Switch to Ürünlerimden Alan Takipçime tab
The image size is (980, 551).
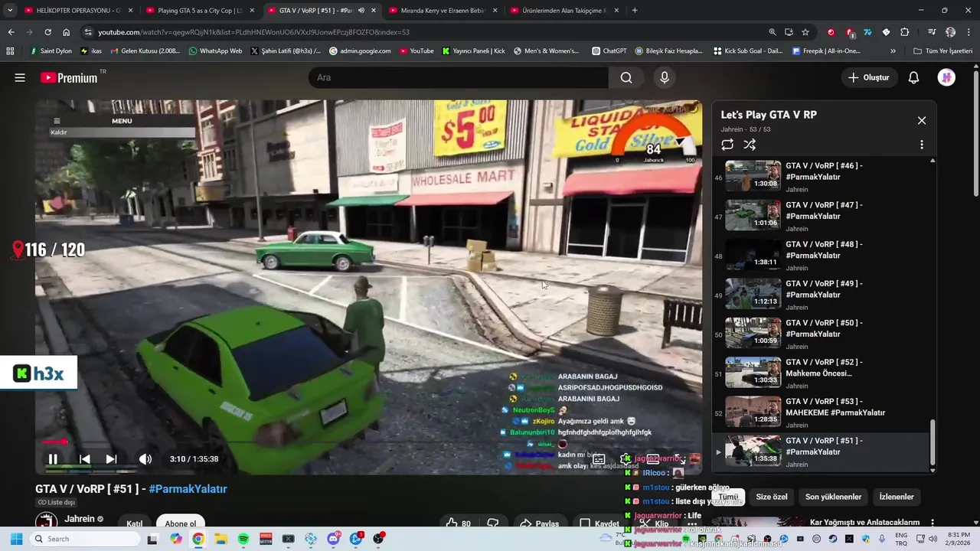(x=563, y=11)
